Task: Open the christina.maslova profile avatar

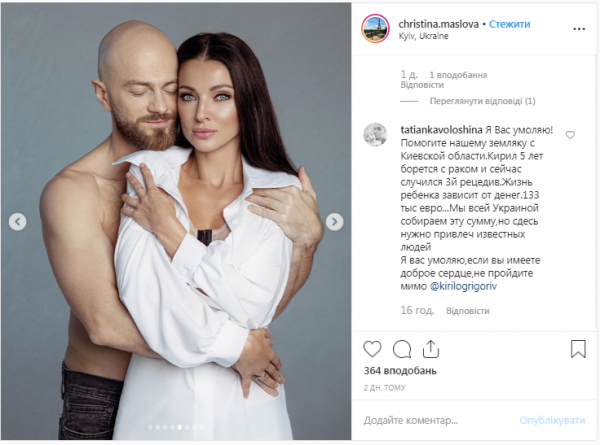Action: point(375,29)
